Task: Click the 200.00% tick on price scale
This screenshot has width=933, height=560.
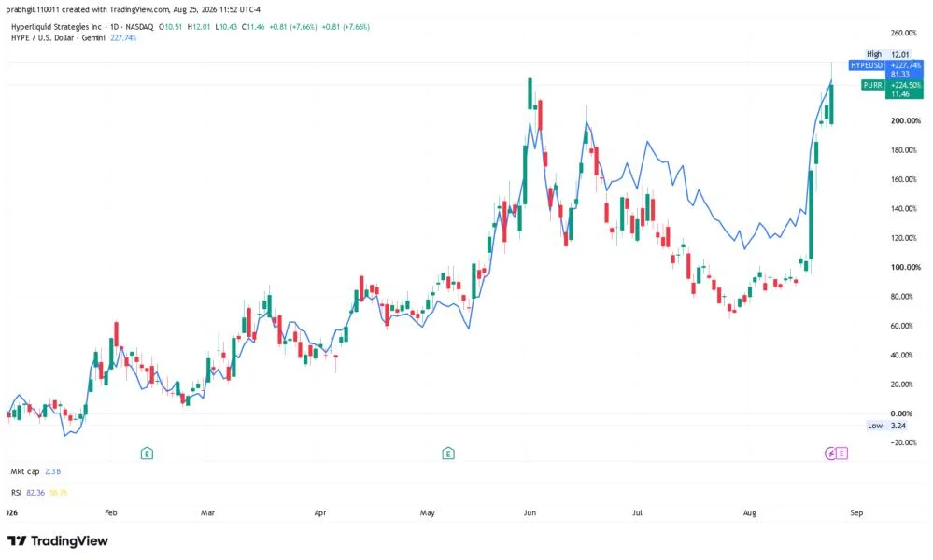Action: pos(905,120)
